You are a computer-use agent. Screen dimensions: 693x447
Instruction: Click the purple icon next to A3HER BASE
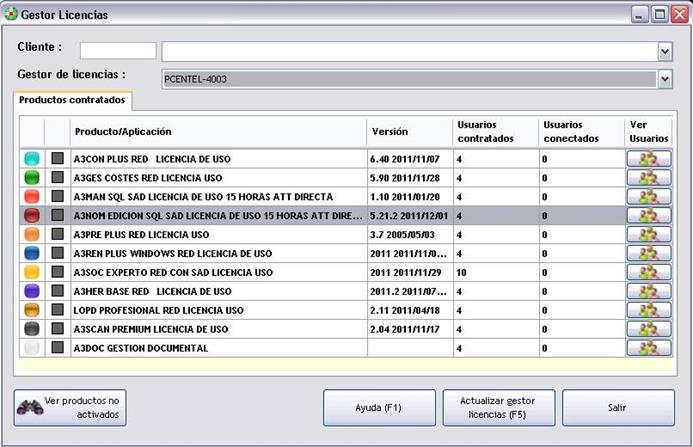point(31,291)
